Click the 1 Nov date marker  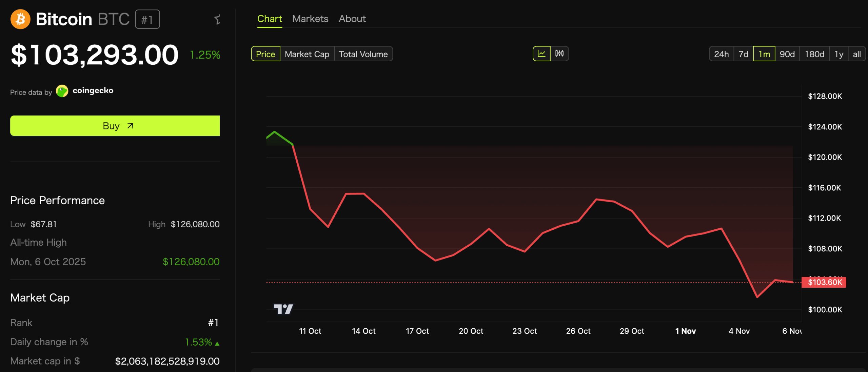coord(685,331)
